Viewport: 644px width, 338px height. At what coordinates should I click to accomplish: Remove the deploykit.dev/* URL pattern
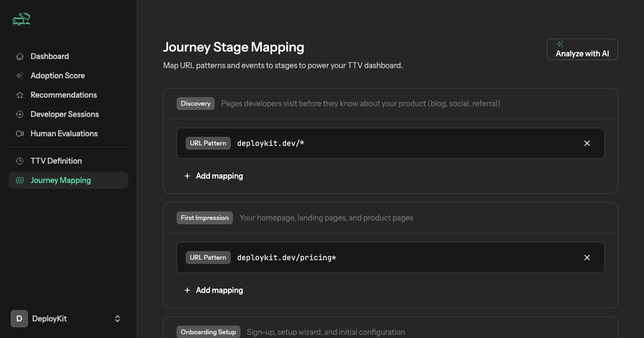point(587,143)
